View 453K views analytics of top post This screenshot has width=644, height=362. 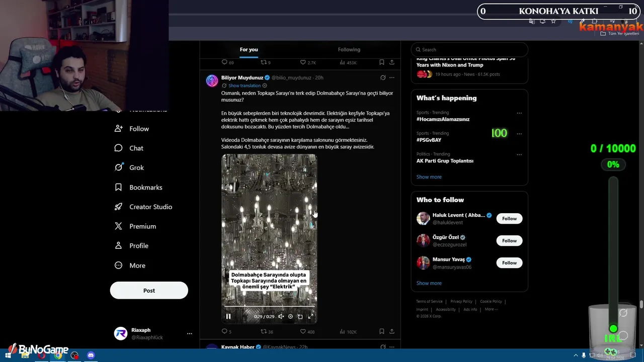tap(348, 62)
